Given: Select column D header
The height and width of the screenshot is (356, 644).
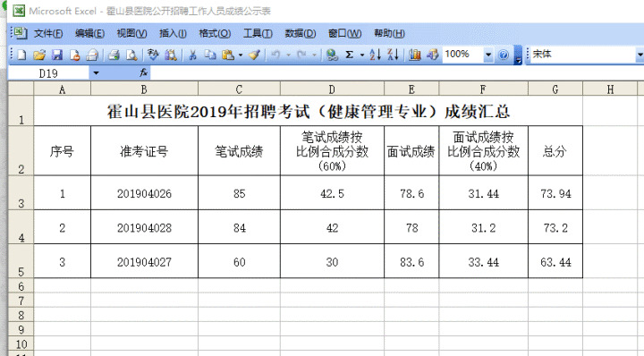Looking at the screenshot, I should 332,89.
